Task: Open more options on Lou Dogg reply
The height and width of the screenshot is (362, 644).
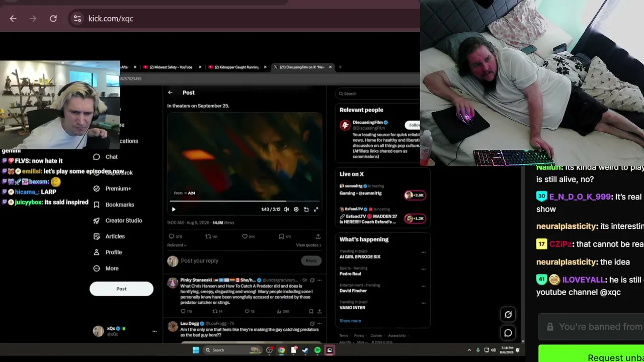Action: tap(319, 323)
